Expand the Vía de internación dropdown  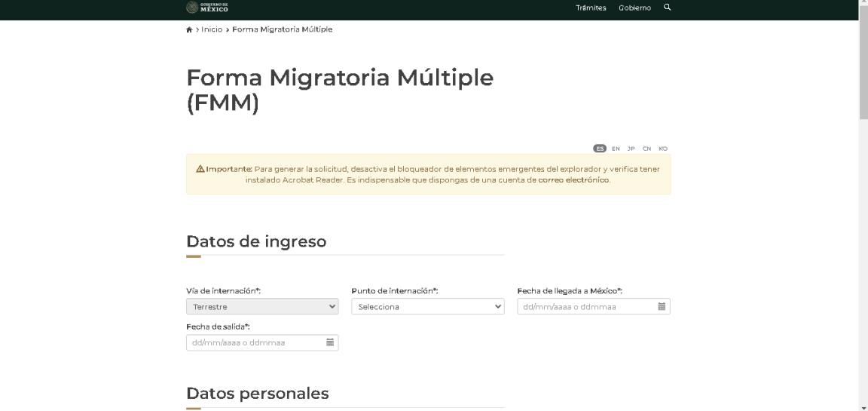click(x=262, y=307)
